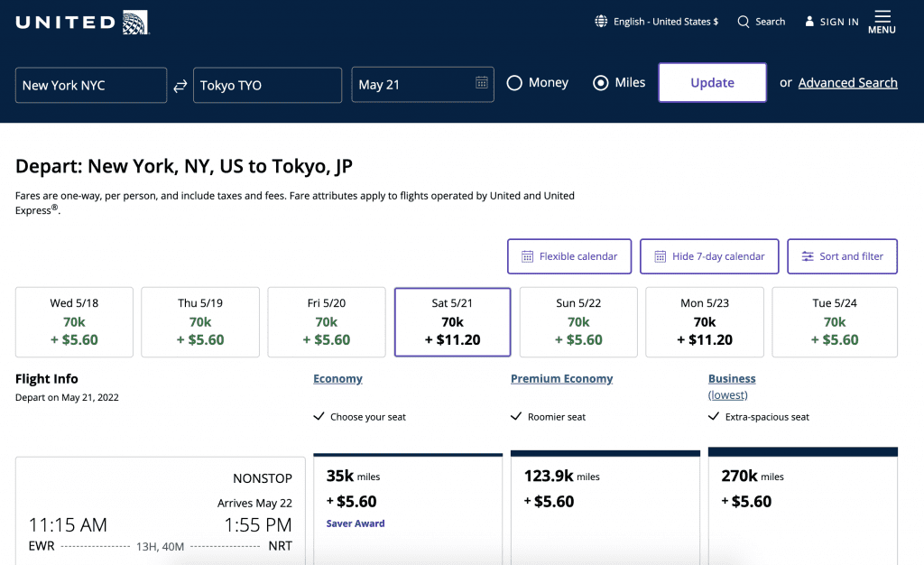
Task: Select Wed 5/18 date tab
Action: [74, 321]
